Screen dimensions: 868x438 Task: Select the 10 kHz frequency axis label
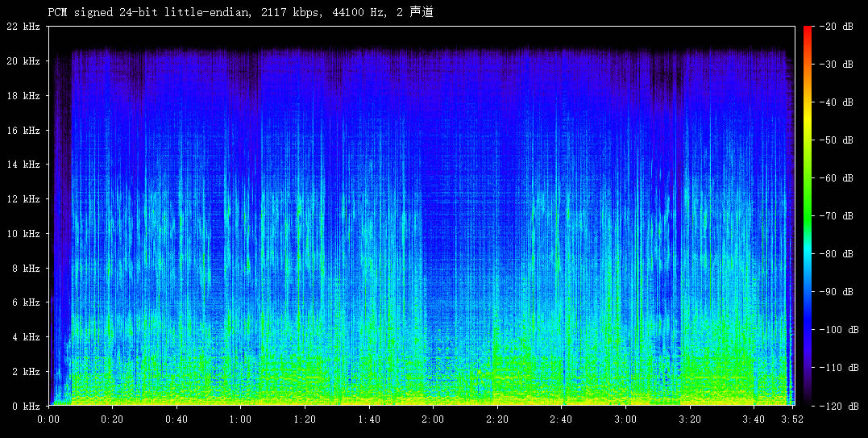point(23,234)
